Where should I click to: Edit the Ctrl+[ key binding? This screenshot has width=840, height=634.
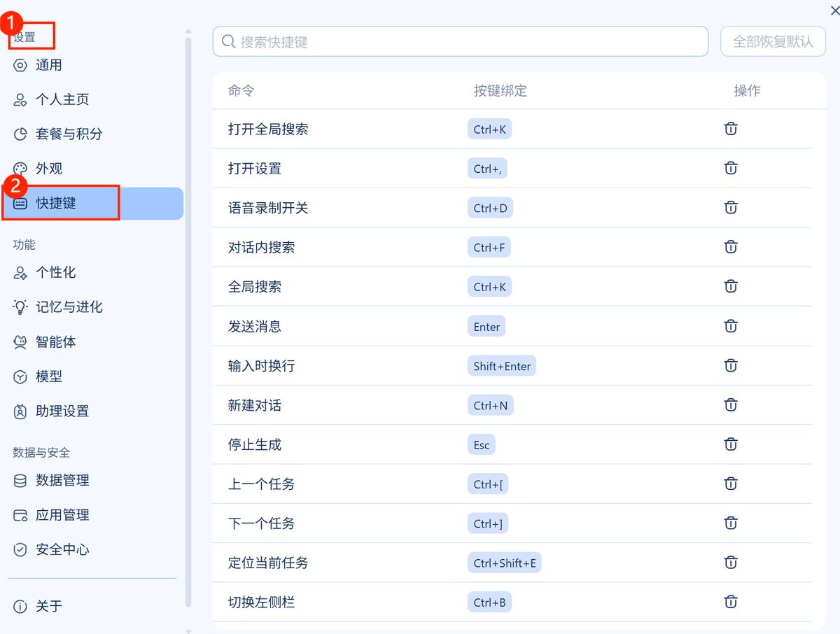click(x=488, y=484)
